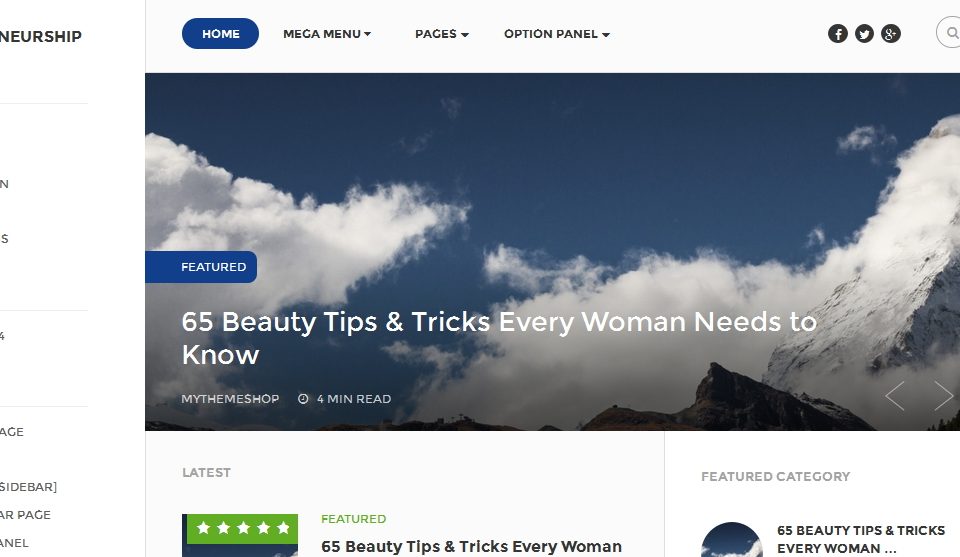
Task: Open latest post title 65 Beauty Tips
Action: coord(471,547)
